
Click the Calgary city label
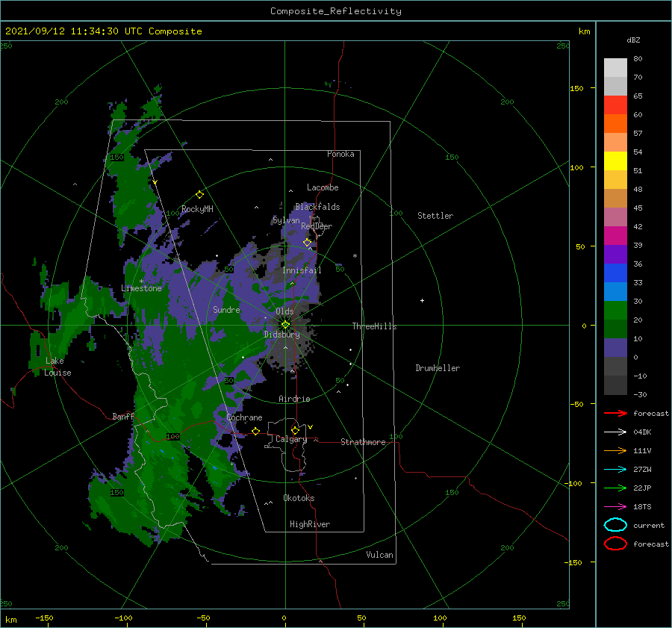click(x=291, y=439)
